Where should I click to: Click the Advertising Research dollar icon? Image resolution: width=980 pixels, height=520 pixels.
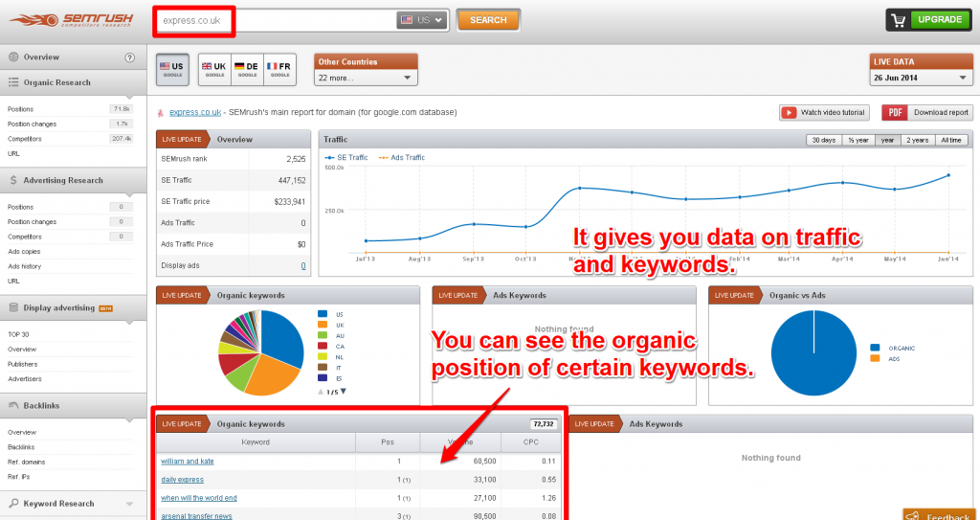click(13, 180)
